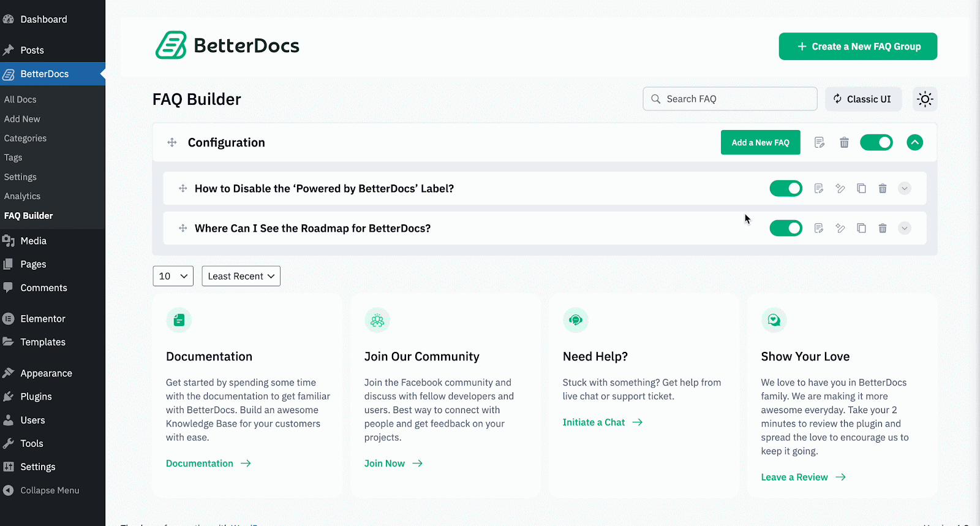Disable the 'Where Can I See the Roadmap' FAQ toggle
980x526 pixels.
786,228
